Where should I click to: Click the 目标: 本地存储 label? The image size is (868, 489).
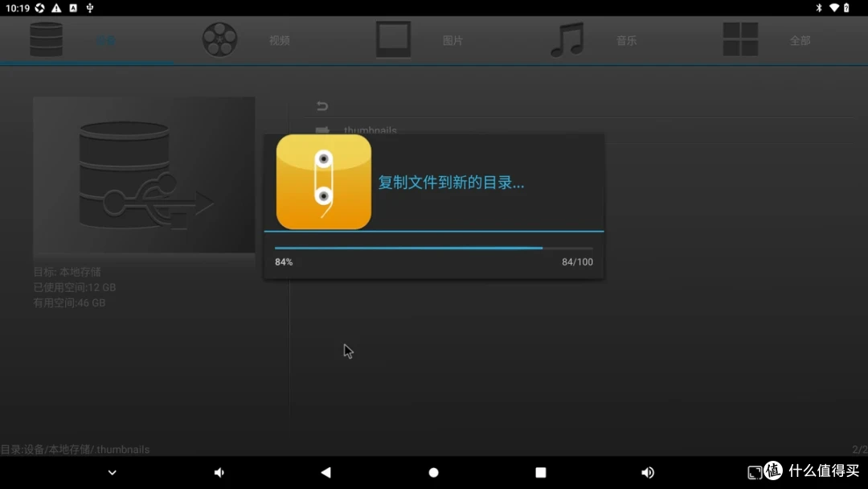(67, 272)
